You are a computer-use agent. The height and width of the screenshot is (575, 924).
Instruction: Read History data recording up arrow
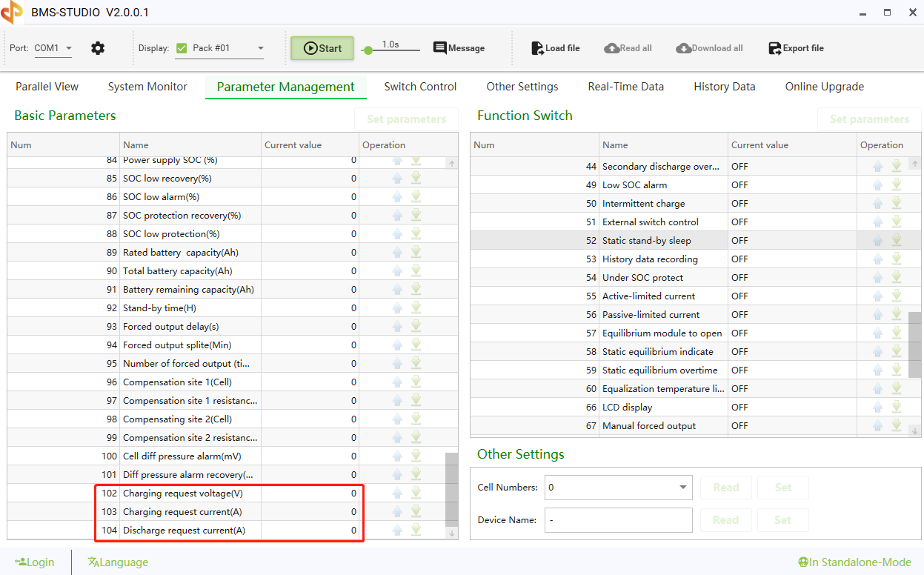point(878,259)
